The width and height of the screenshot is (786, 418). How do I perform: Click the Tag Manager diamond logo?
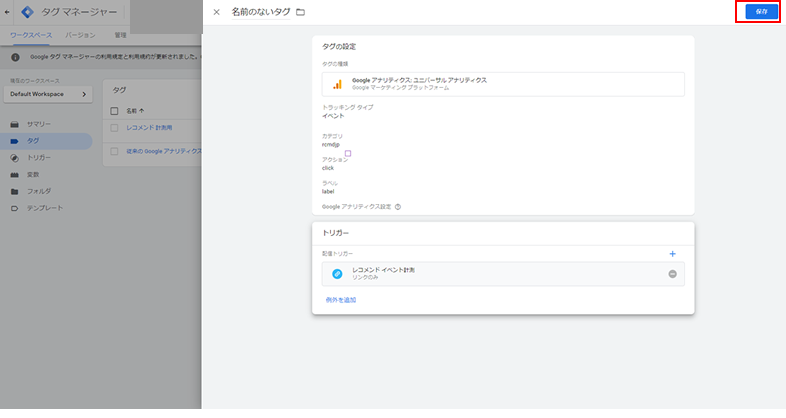coord(28,12)
